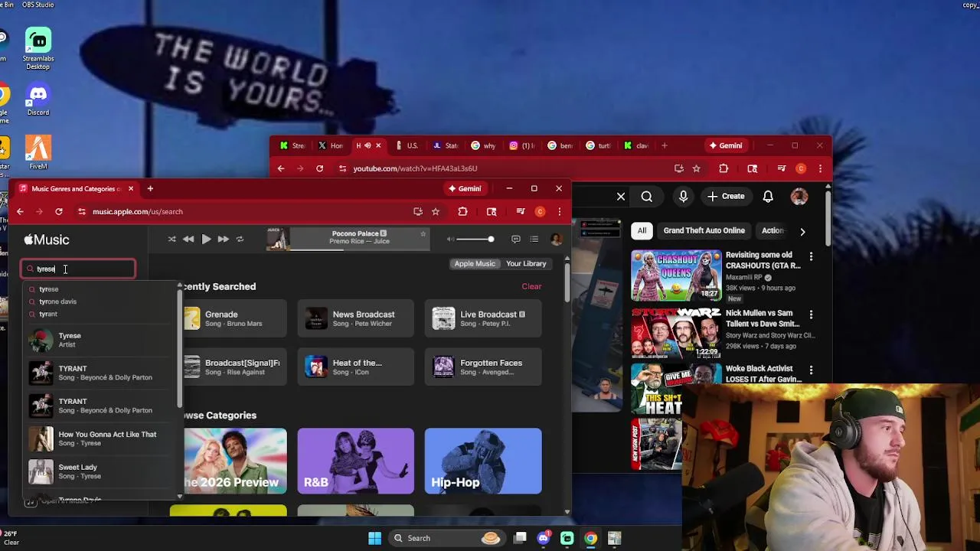The height and width of the screenshot is (551, 980).
Task: Mute Apple Music via speaker icon
Action: pos(450,240)
